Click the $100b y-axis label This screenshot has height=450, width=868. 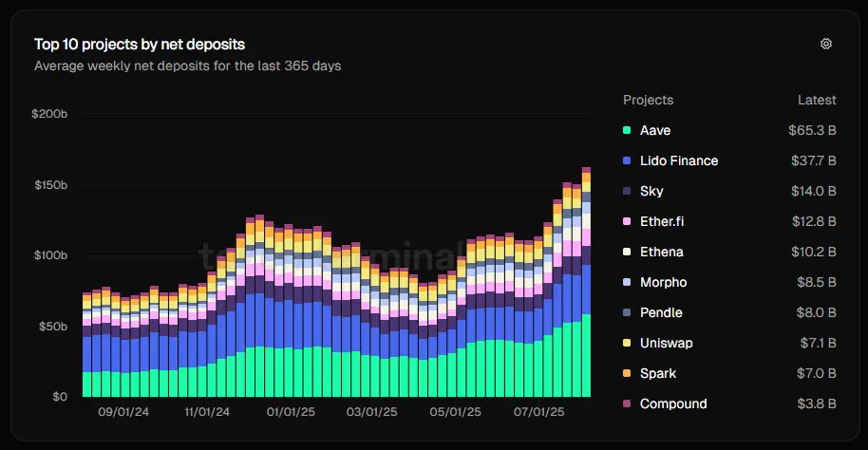click(x=51, y=255)
